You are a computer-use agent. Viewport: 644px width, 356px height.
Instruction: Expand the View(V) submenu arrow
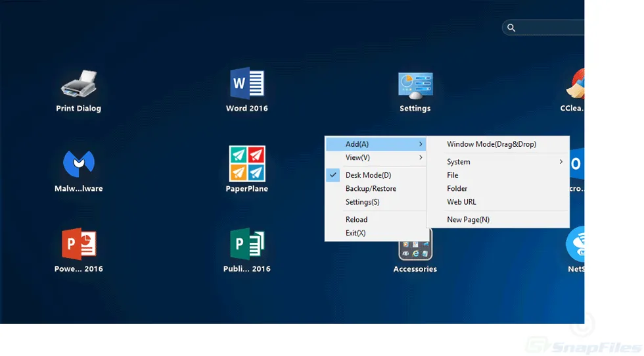[x=421, y=158]
